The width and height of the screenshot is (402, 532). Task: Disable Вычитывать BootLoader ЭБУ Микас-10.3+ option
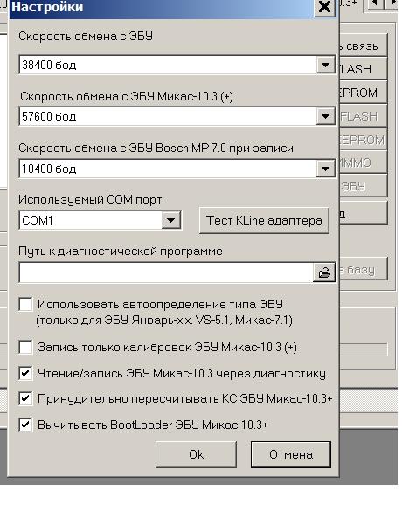coord(26,425)
